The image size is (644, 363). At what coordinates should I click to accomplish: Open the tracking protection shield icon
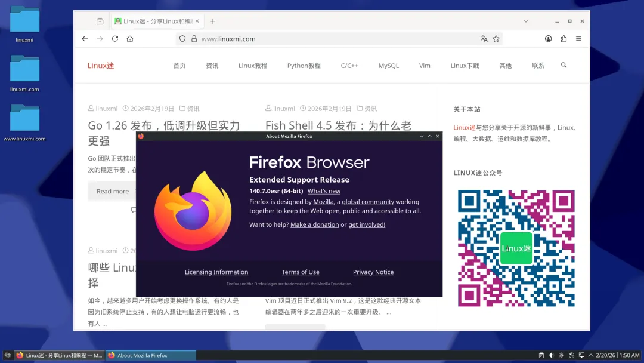click(x=182, y=39)
